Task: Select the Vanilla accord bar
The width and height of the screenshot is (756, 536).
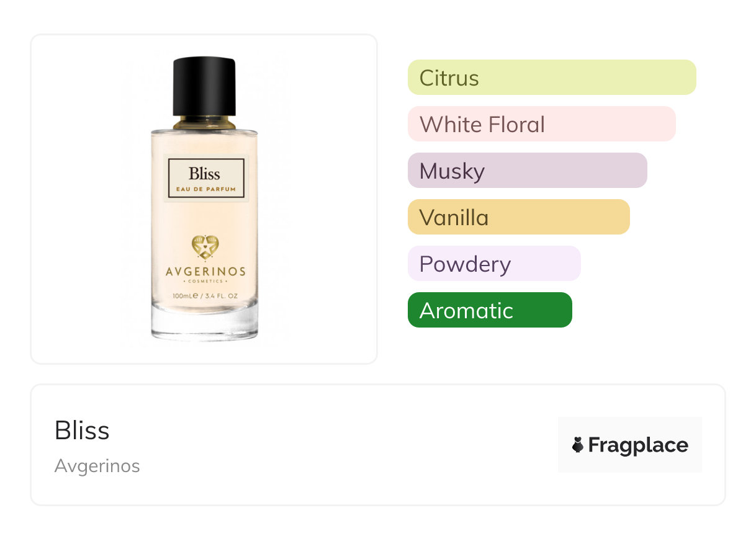Action: coord(518,217)
